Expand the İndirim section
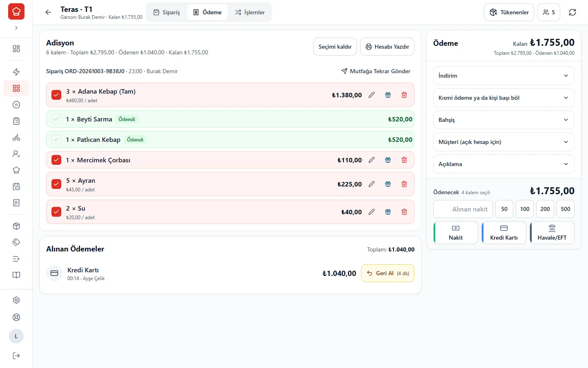 click(x=503, y=76)
